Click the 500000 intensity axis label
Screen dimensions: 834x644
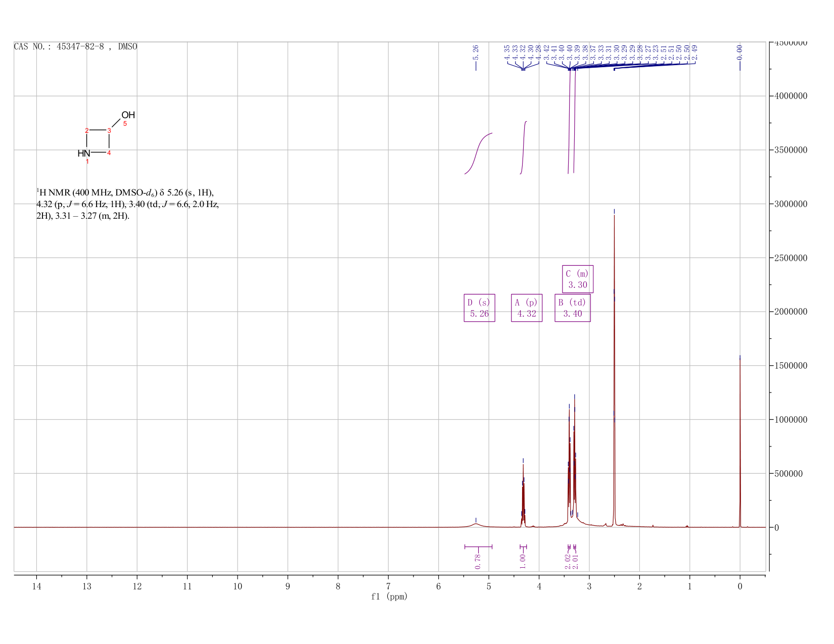[789, 474]
